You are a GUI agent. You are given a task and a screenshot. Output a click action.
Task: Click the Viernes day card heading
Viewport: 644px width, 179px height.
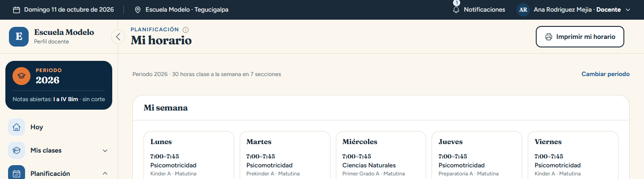click(x=548, y=142)
